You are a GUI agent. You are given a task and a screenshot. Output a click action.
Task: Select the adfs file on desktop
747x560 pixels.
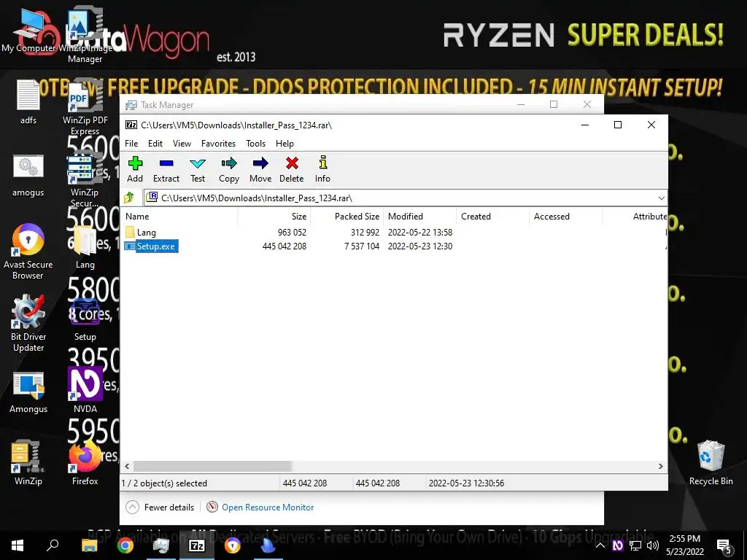[x=28, y=102]
